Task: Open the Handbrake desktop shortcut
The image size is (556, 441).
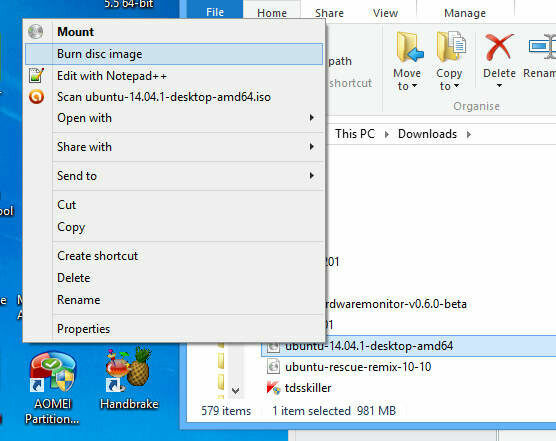Action: click(129, 379)
